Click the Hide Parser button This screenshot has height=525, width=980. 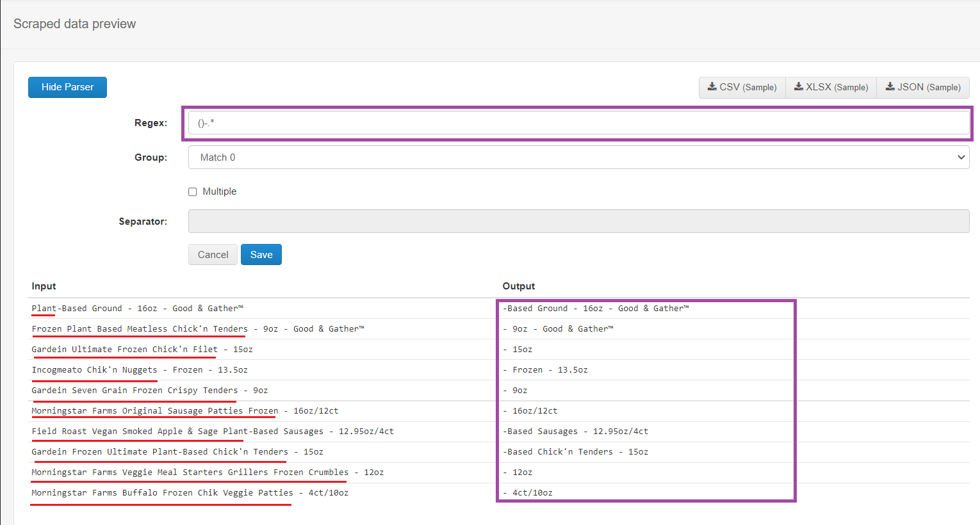click(67, 87)
